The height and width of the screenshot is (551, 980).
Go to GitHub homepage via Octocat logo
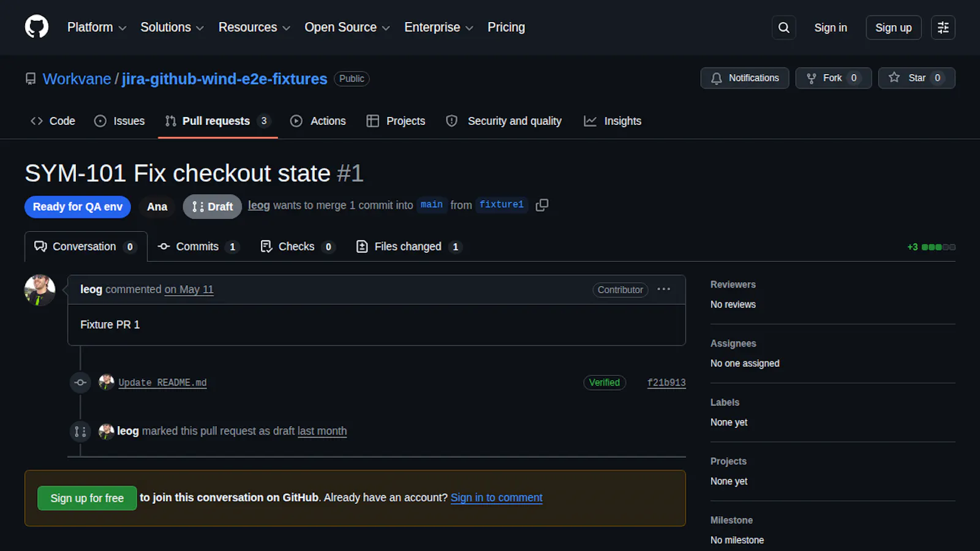coord(37,27)
